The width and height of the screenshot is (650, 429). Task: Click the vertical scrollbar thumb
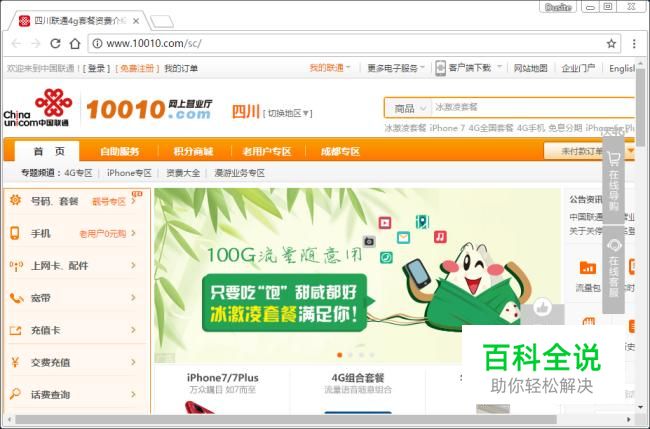click(640, 108)
